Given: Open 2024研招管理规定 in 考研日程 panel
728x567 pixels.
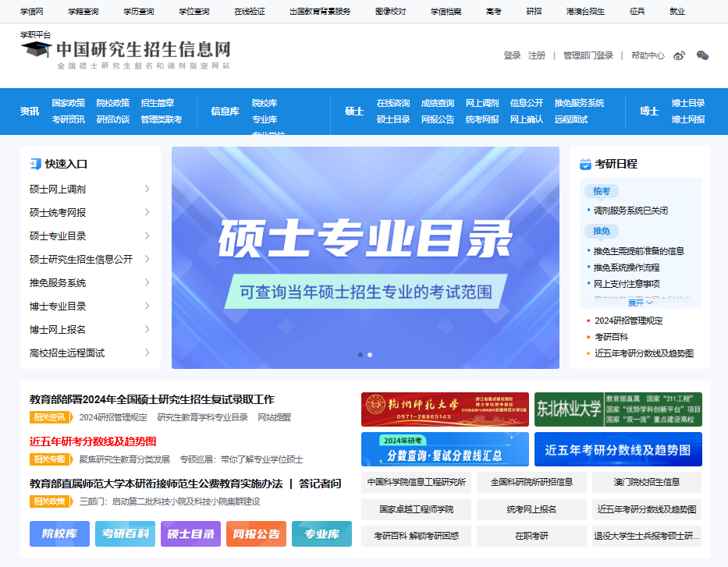Looking at the screenshot, I should pyautogui.click(x=629, y=321).
